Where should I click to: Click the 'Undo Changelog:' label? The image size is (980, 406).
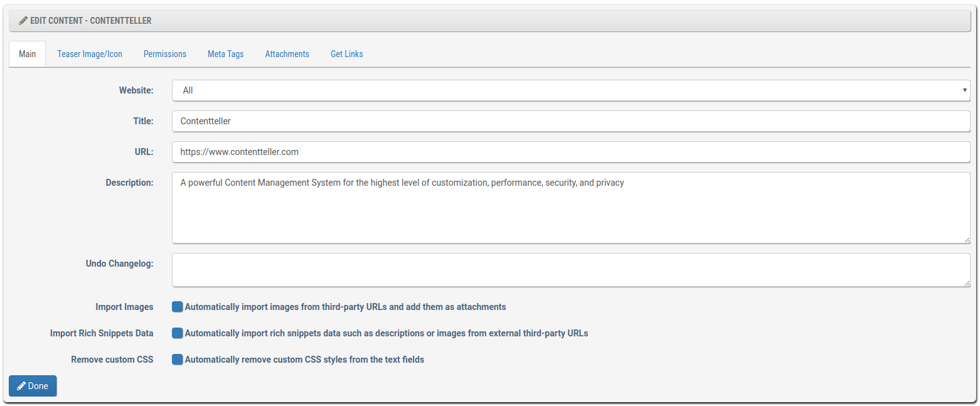(120, 264)
